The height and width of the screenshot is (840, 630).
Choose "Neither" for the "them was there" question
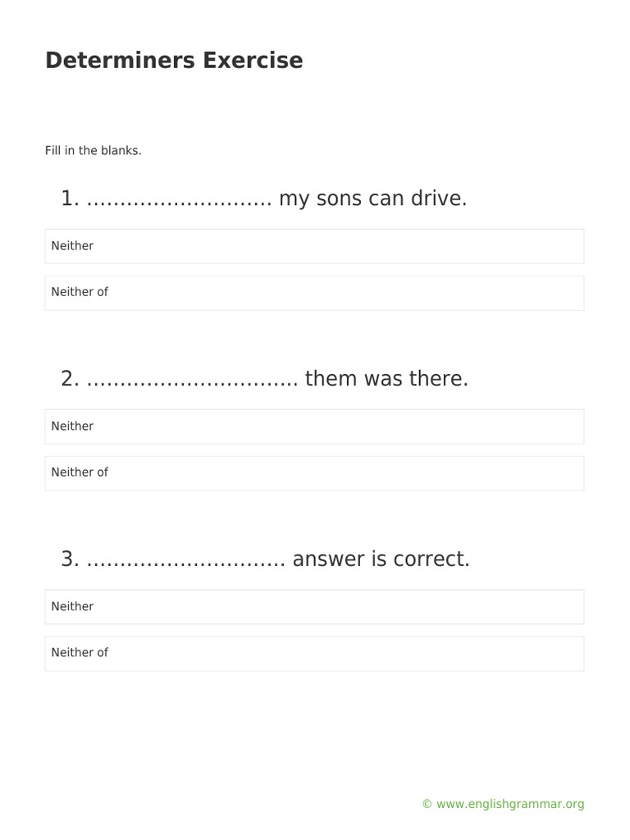(314, 427)
